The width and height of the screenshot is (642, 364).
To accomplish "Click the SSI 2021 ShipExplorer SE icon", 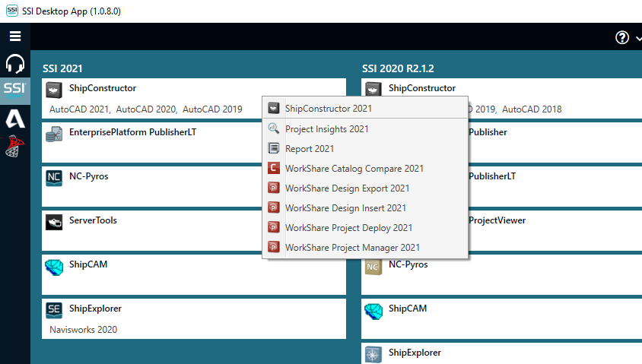I will point(54,311).
